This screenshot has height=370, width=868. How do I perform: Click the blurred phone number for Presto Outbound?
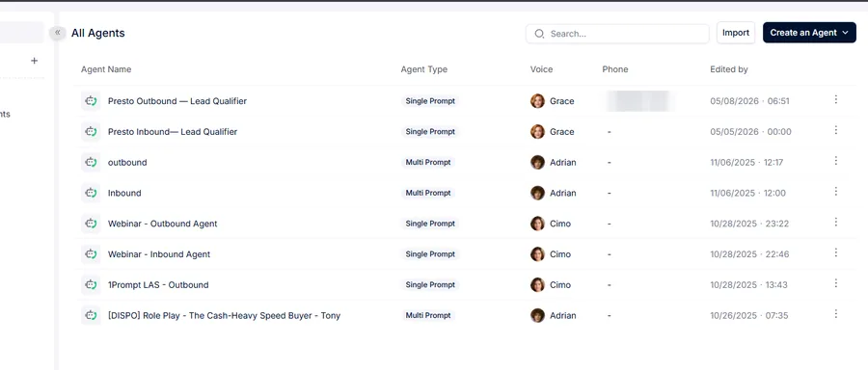[640, 101]
